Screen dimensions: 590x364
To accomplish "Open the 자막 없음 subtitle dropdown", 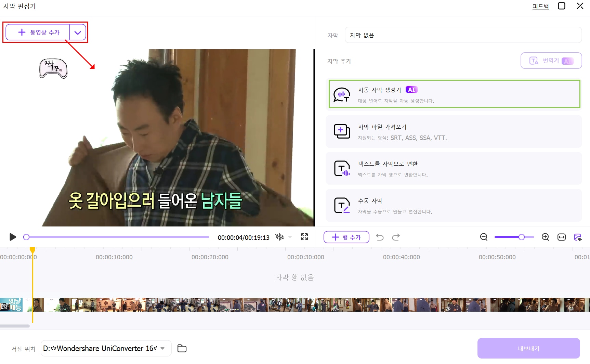I will click(463, 35).
